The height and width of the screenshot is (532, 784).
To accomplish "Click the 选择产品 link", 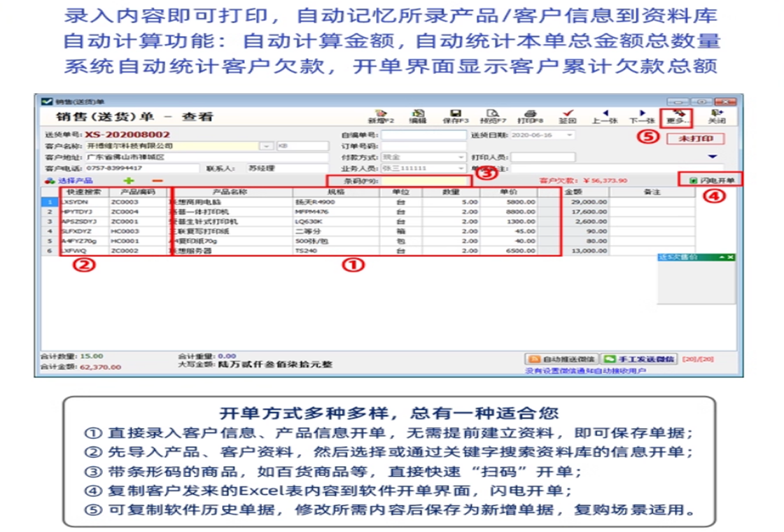I will click(x=70, y=181).
